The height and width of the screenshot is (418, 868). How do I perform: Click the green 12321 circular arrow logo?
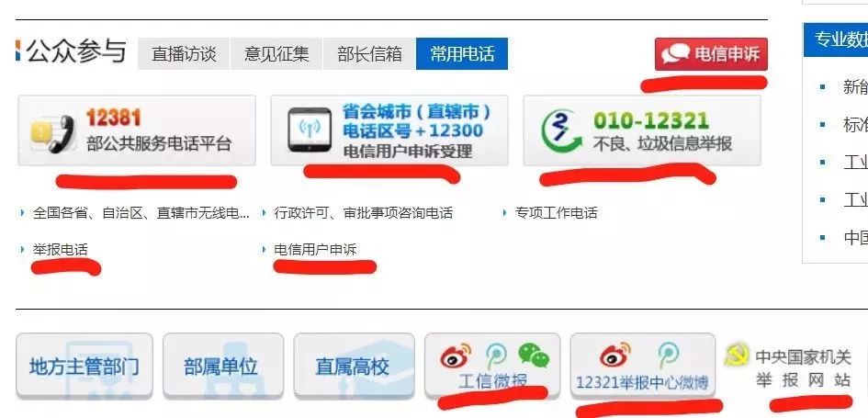click(561, 131)
